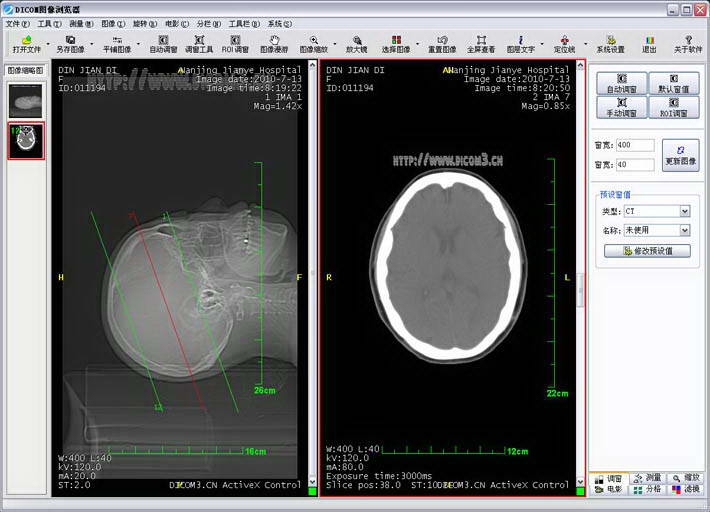This screenshot has height=512, width=710.
Task: Switch to the 电影 bottom tab
Action: pos(609,489)
